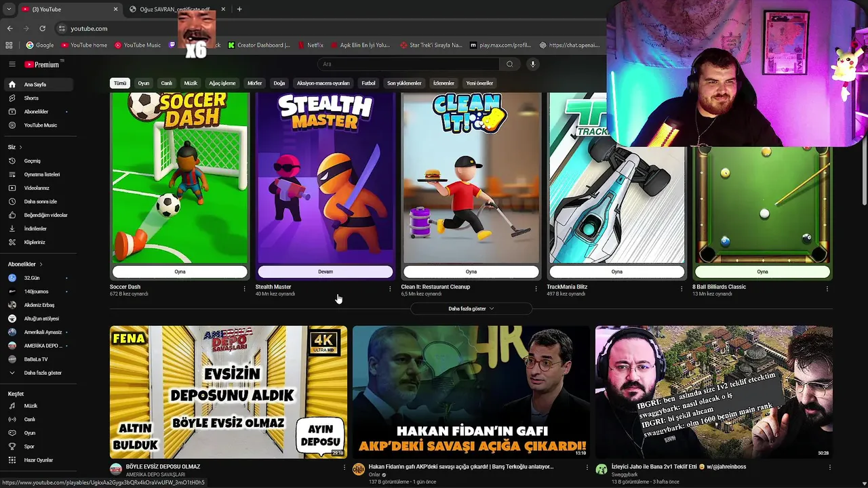
Task: Open Netflix bookmark
Action: (310, 45)
